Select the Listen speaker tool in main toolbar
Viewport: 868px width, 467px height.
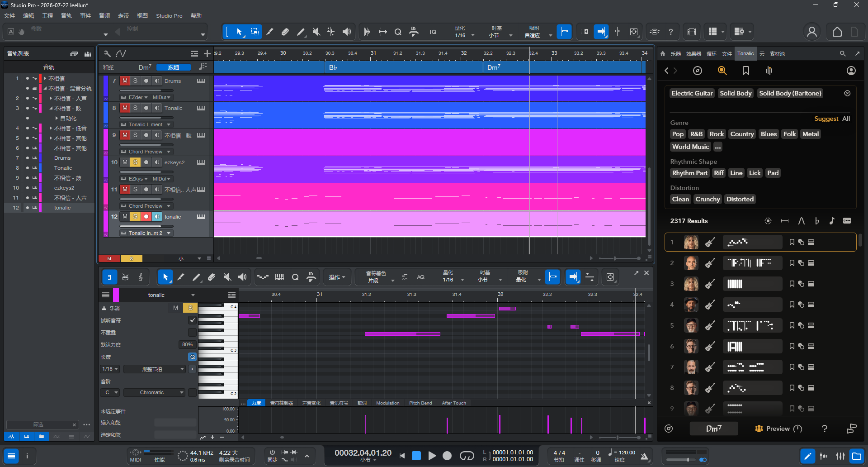(347, 32)
